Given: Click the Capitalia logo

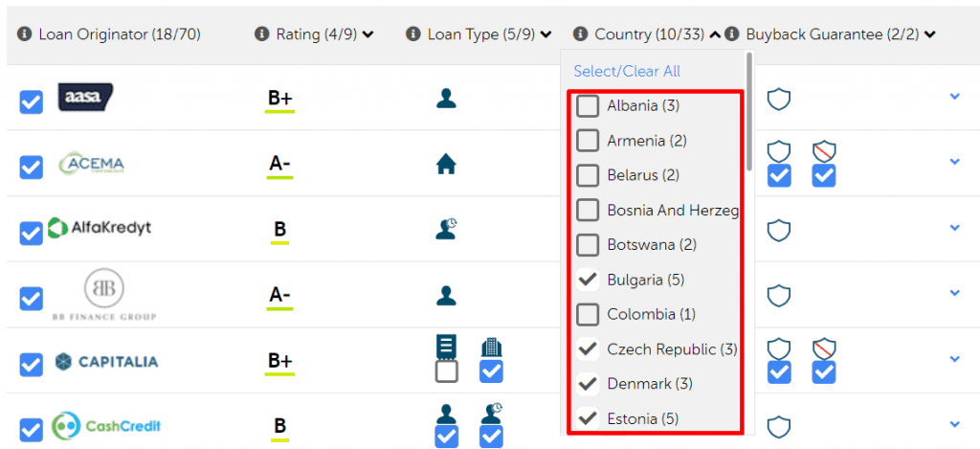Looking at the screenshot, I should pos(105,362).
